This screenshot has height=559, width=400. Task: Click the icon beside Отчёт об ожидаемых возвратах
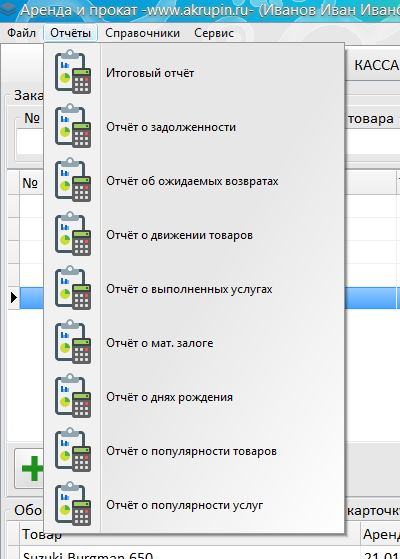coord(73,180)
